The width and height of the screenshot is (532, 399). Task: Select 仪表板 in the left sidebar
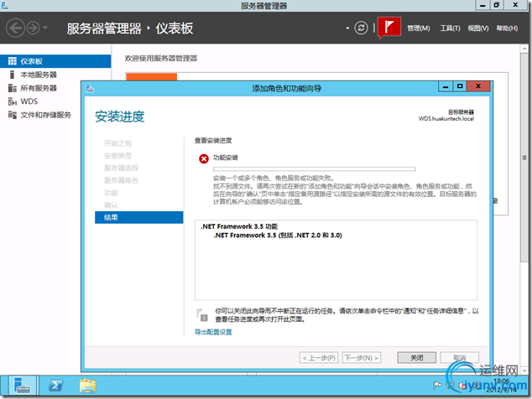click(x=55, y=61)
